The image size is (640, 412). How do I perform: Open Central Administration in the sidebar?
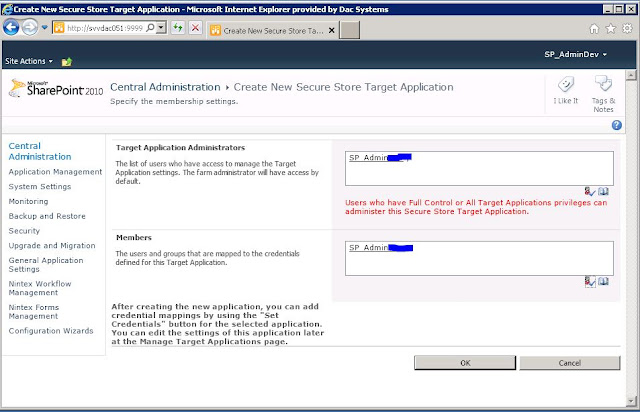(x=40, y=151)
